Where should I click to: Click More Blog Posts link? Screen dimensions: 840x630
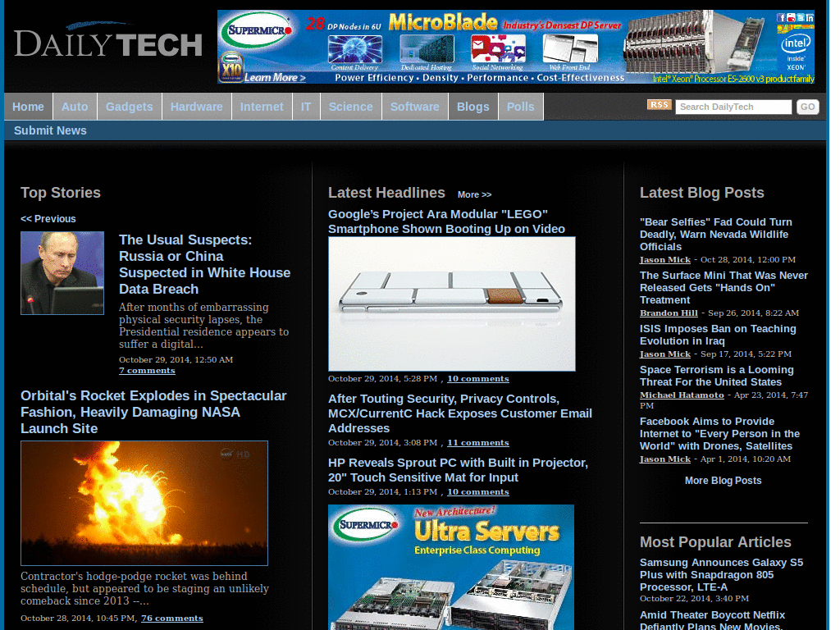(723, 481)
